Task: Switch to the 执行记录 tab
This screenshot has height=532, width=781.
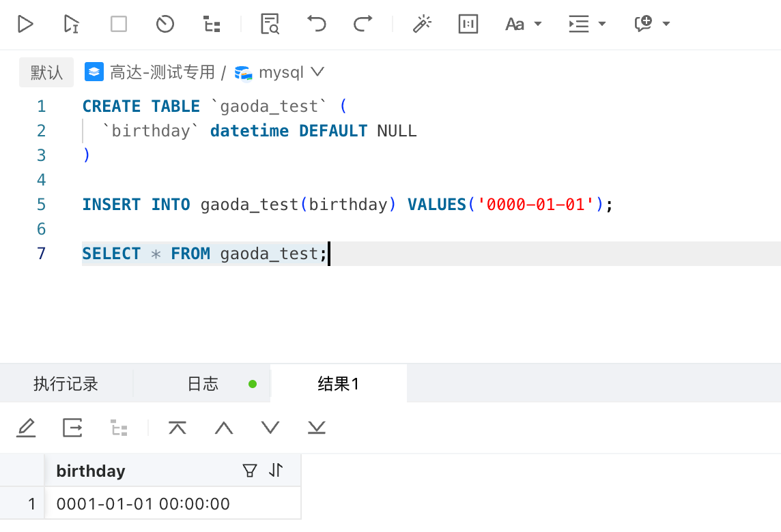Action: [x=65, y=383]
